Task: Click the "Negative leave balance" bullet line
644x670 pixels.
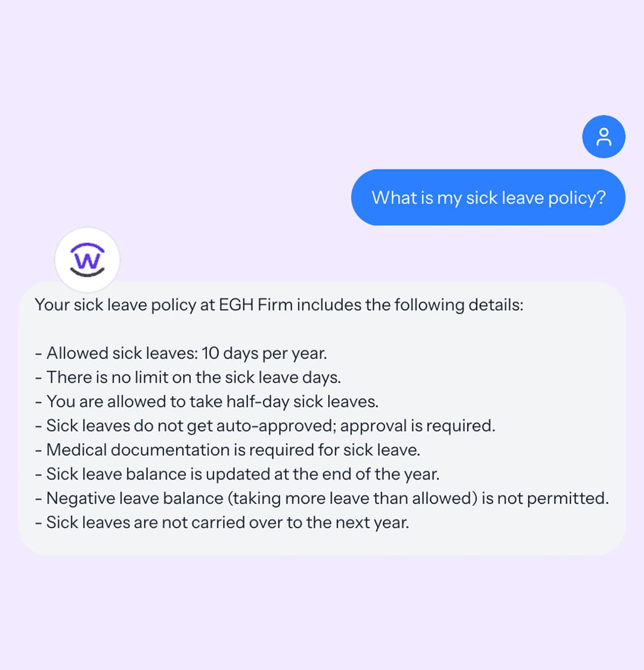Action: pyautogui.click(x=321, y=498)
